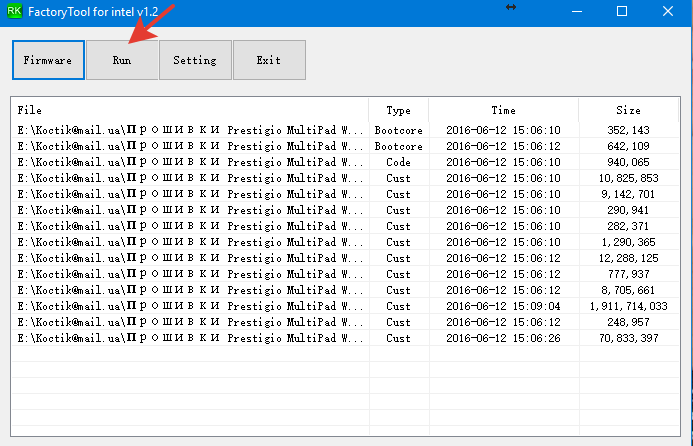Click the Size column header

coord(628,110)
